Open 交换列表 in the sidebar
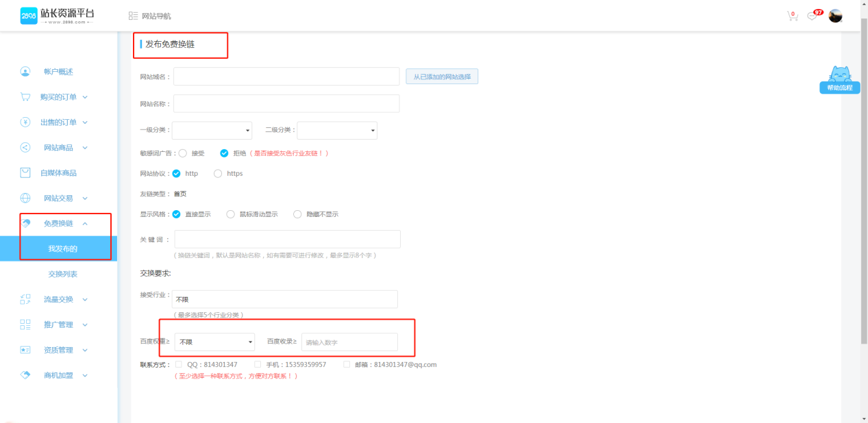868x423 pixels. 62,274
